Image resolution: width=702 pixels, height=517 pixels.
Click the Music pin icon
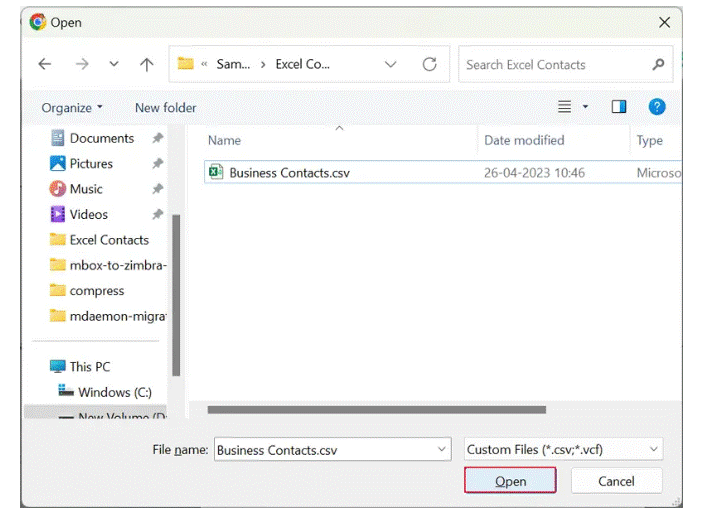coord(157,189)
